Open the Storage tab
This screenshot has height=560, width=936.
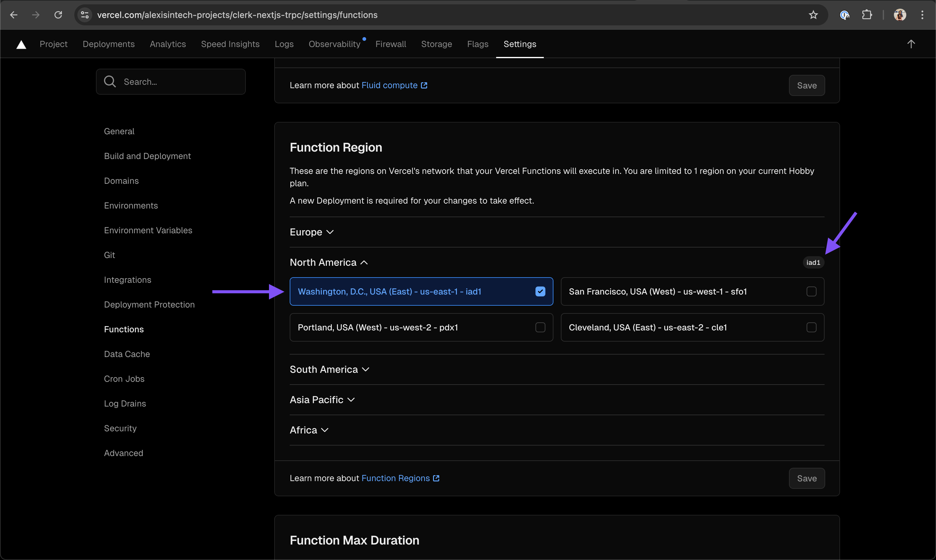point(436,44)
